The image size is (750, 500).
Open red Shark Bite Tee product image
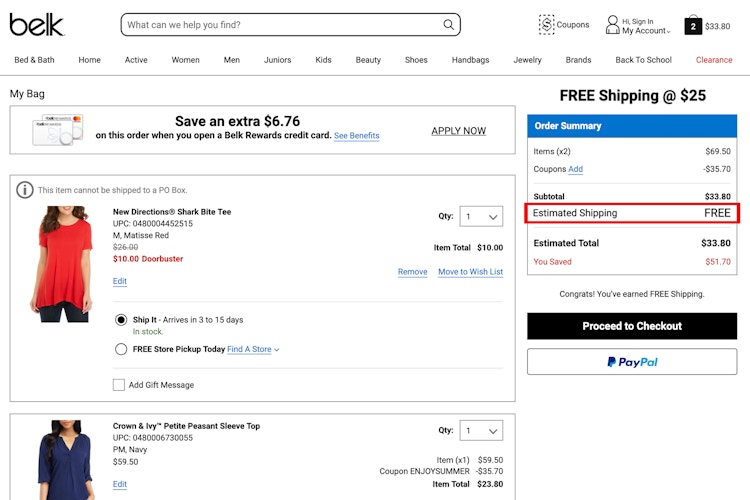(x=61, y=264)
